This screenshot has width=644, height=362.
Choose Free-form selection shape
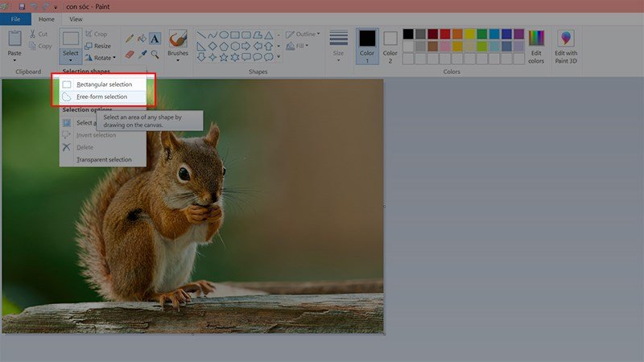(101, 97)
